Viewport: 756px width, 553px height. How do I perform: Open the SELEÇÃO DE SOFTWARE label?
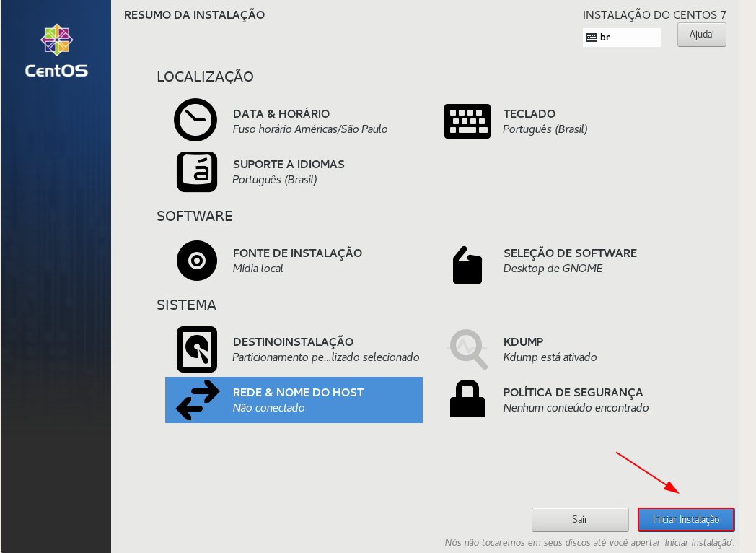click(x=570, y=253)
